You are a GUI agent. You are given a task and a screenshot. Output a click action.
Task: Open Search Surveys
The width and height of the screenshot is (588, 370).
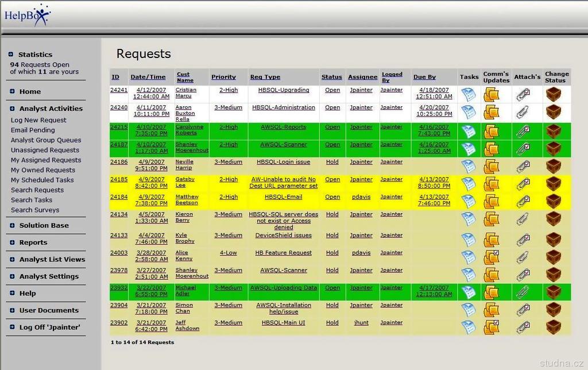point(35,210)
